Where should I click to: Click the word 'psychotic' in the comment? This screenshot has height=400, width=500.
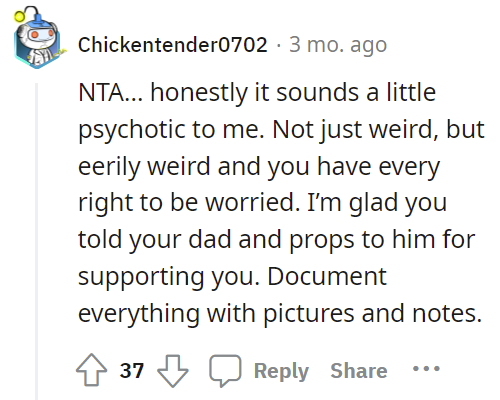click(131, 130)
